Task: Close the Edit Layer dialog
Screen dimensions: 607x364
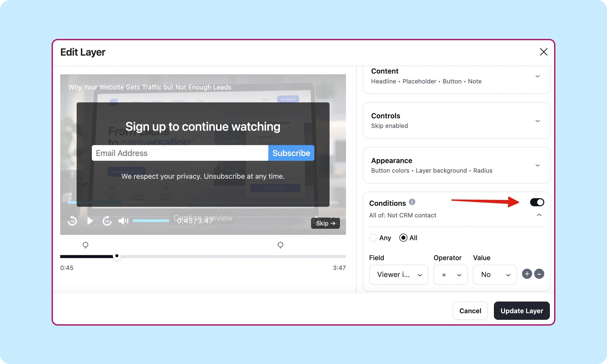Action: click(544, 52)
